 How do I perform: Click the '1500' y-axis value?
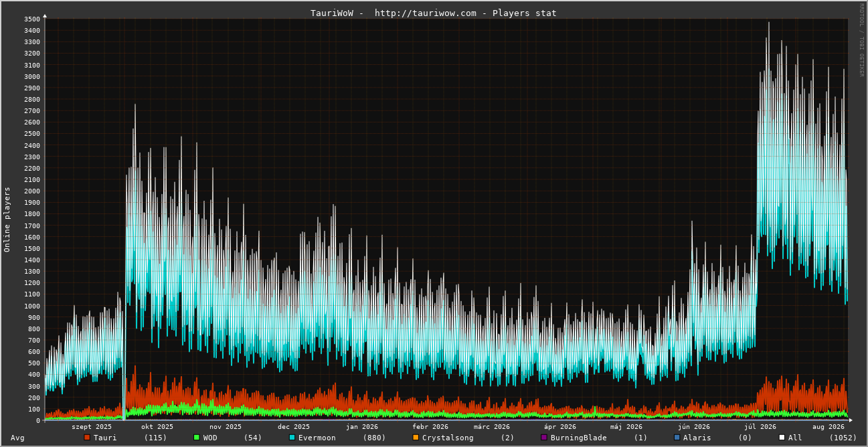(32, 248)
